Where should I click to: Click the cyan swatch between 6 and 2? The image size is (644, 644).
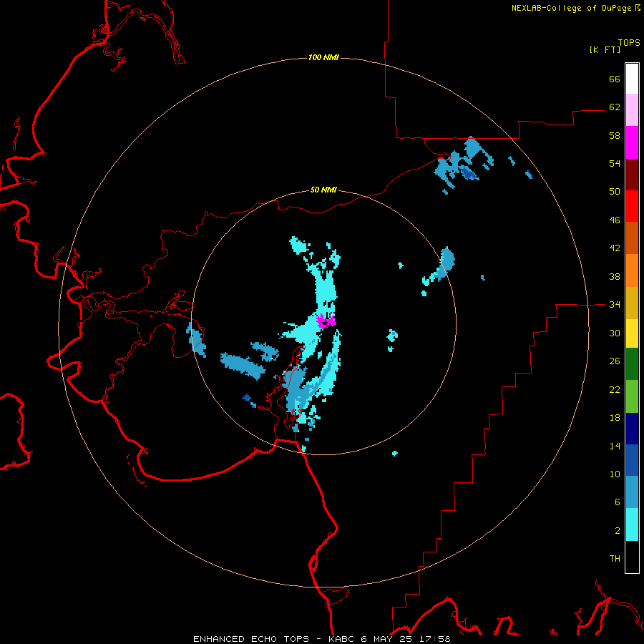[632, 525]
